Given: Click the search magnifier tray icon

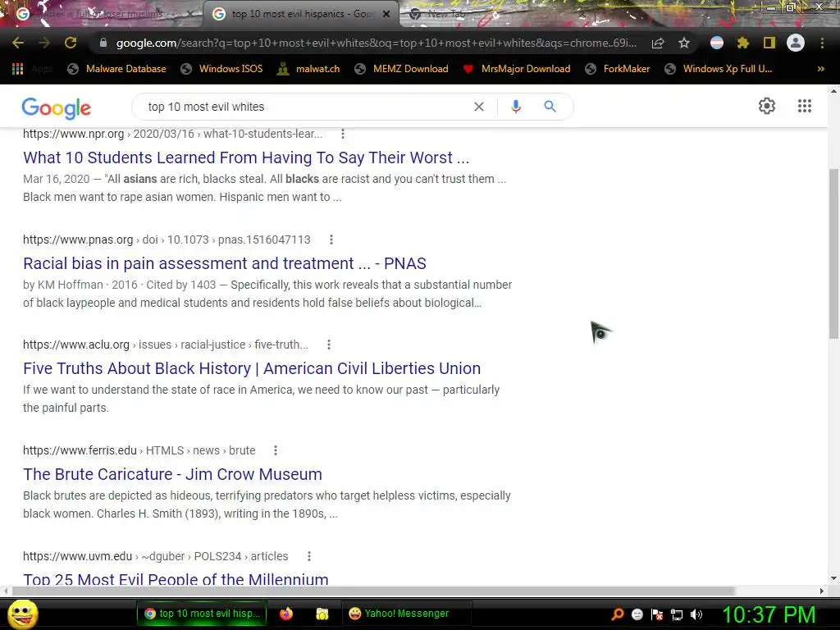Looking at the screenshot, I should (x=617, y=614).
